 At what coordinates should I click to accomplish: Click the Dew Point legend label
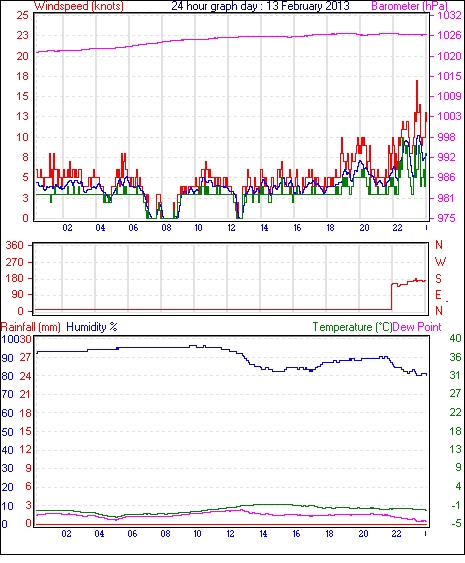(x=417, y=327)
